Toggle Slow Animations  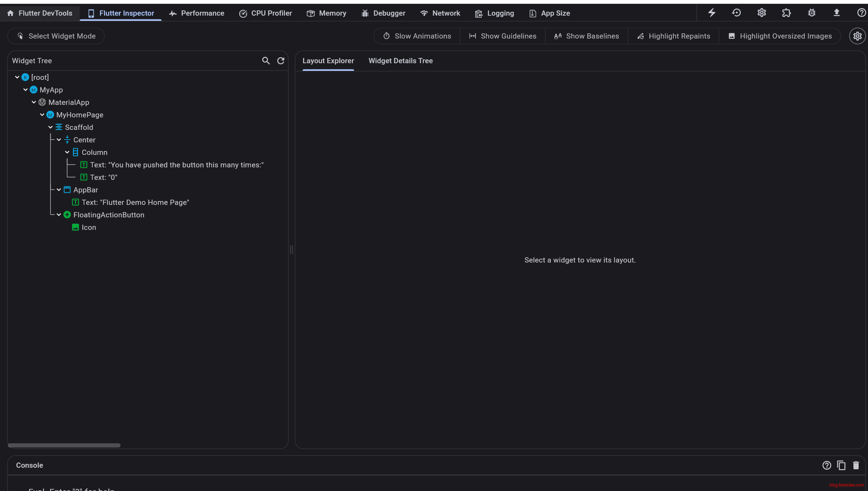coord(417,36)
